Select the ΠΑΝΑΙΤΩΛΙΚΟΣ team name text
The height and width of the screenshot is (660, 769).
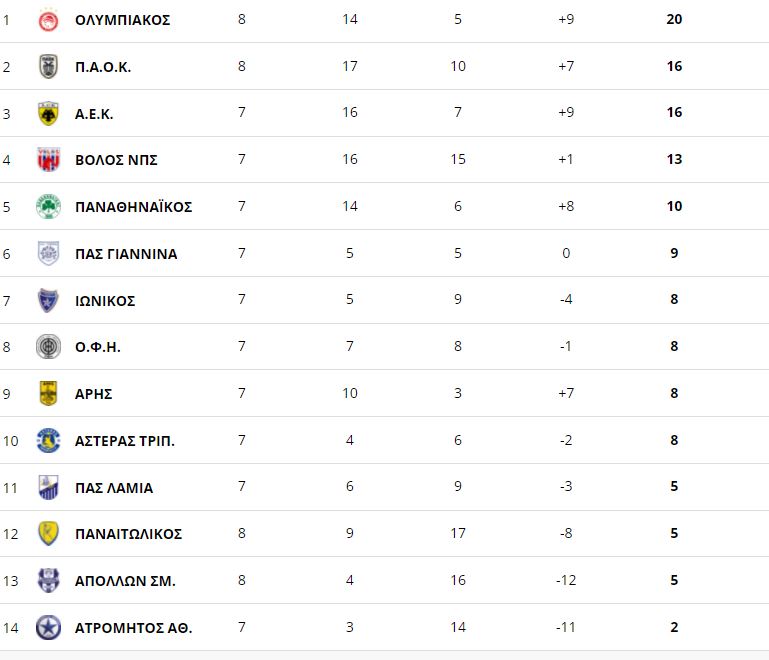(128, 534)
